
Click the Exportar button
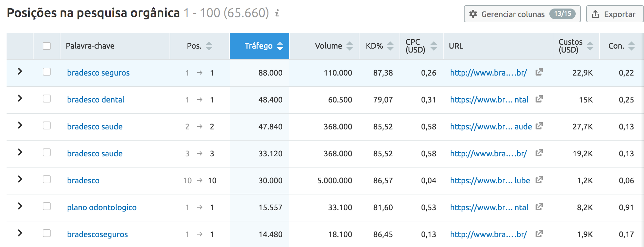coord(614,14)
